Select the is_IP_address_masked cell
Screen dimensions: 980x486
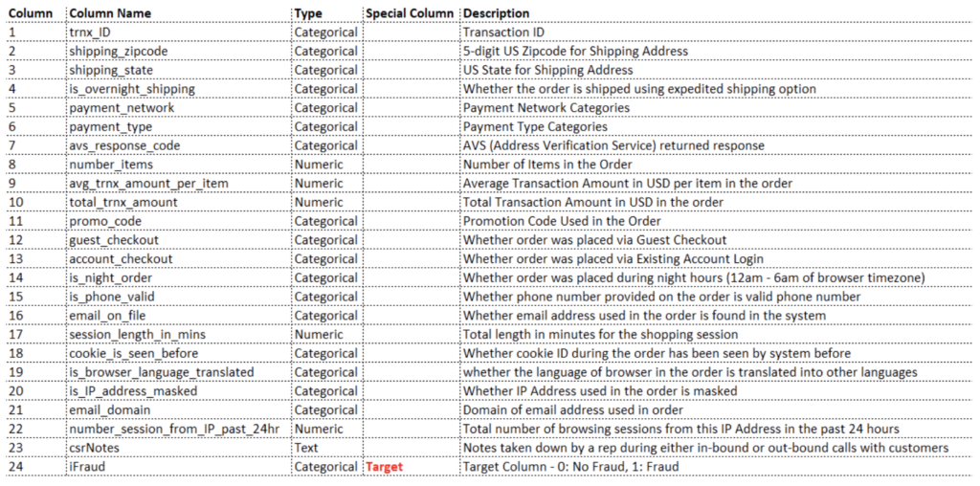click(179, 391)
